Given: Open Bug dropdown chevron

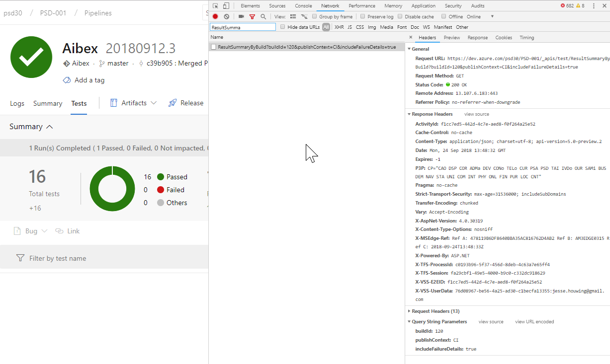Looking at the screenshot, I should point(44,231).
